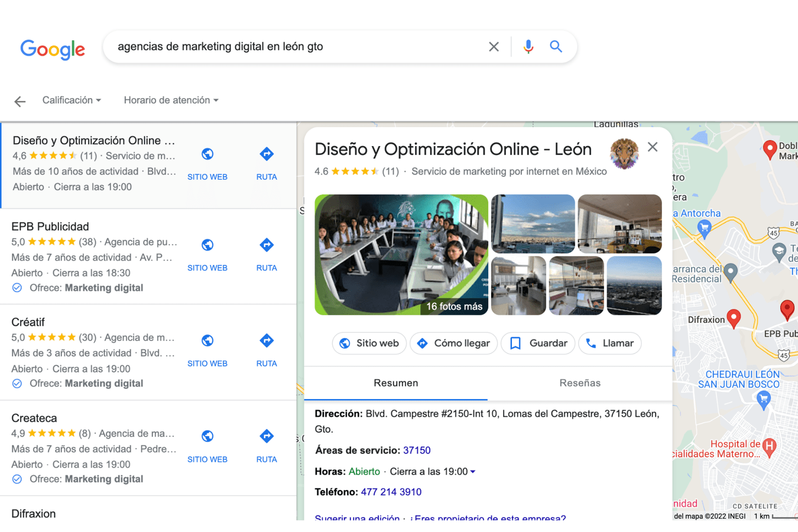Open the bottom-middle office window photo
Screen dimensions: 798x532
[576, 286]
